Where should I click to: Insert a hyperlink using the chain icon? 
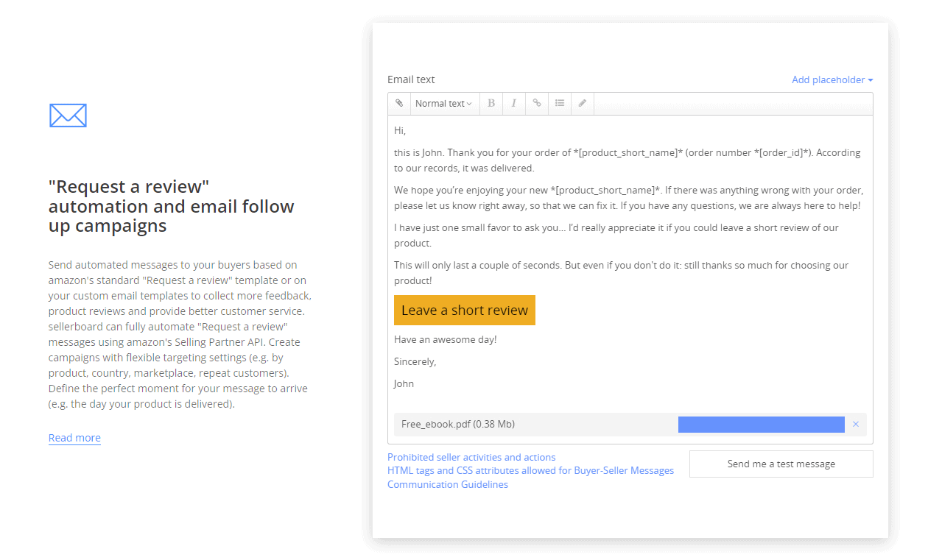pos(537,104)
